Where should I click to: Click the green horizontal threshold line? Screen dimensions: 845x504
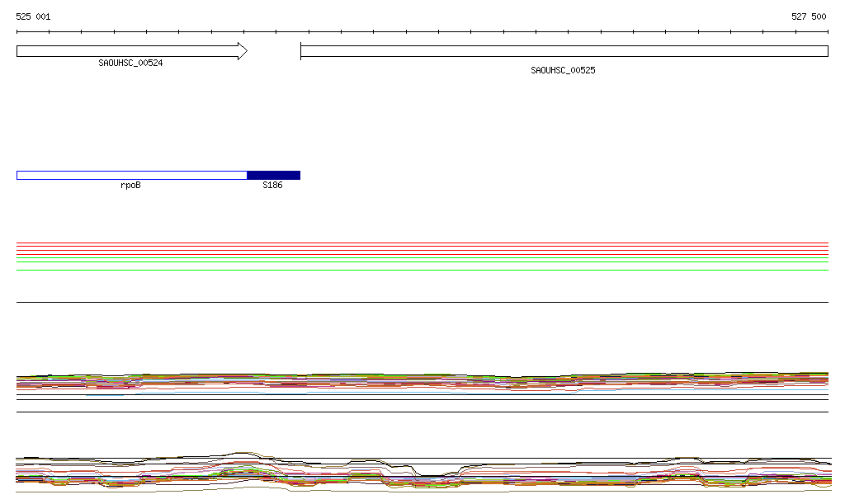pos(422,258)
